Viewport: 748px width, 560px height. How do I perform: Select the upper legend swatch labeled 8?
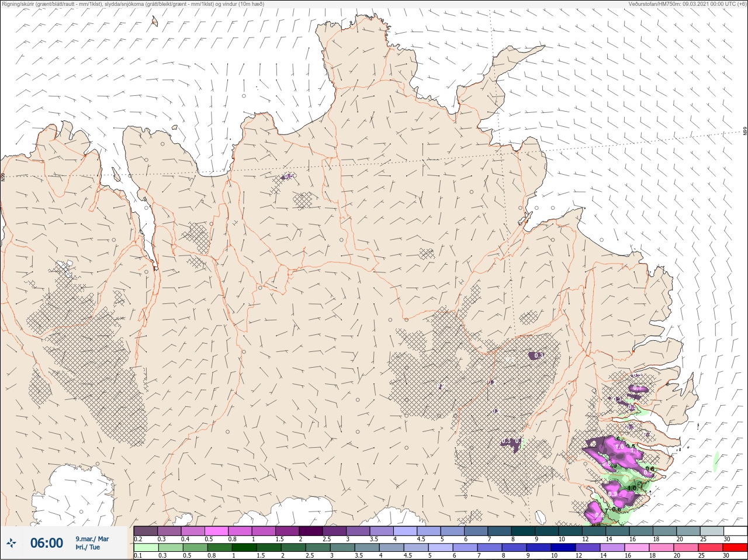point(523,531)
